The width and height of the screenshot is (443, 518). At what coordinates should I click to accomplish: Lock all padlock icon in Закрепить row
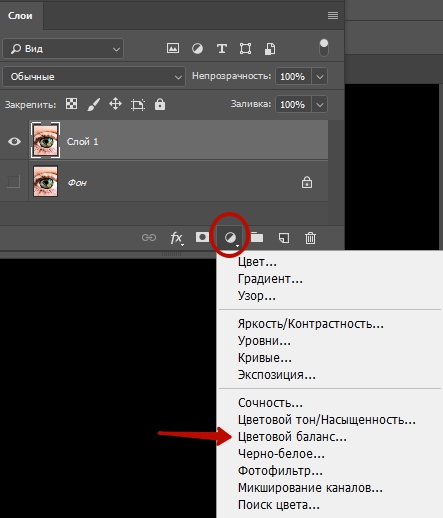pos(160,104)
